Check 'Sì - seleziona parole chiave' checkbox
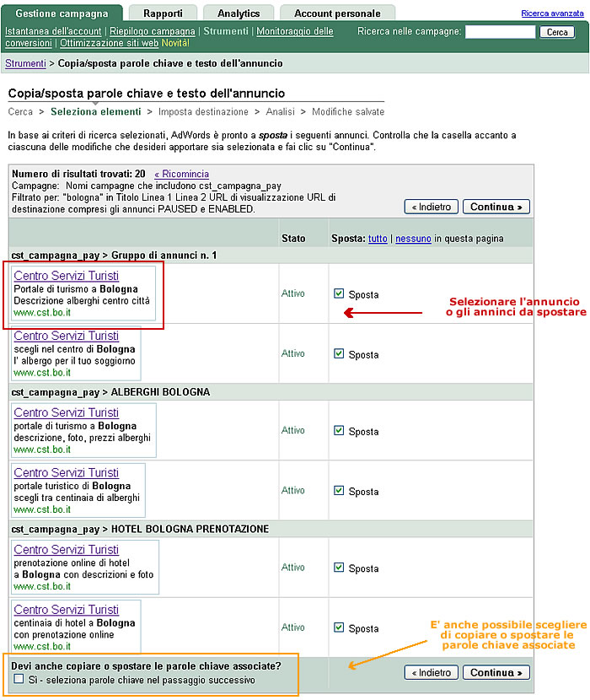590x700 pixels. (19, 679)
